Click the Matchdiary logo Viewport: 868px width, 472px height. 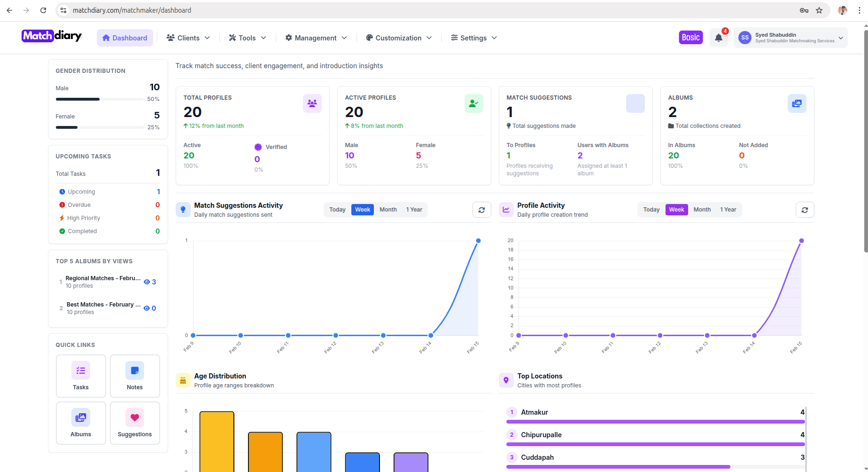(51, 36)
